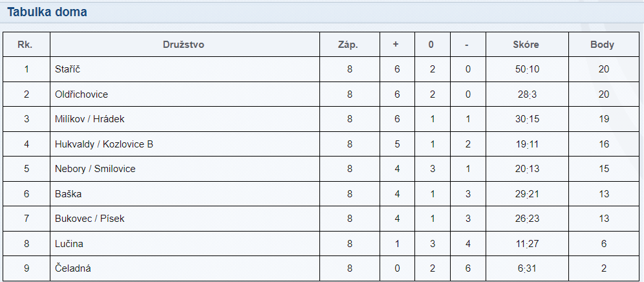This screenshot has width=644, height=282.
Task: Select the Milíkov / Hrádek team name
Action: [x=89, y=119]
